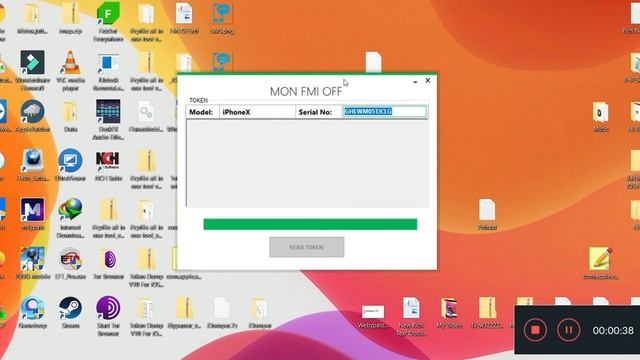The height and width of the screenshot is (360, 640).
Task: Open the GameLoop desktop shortcut
Action: point(32,312)
